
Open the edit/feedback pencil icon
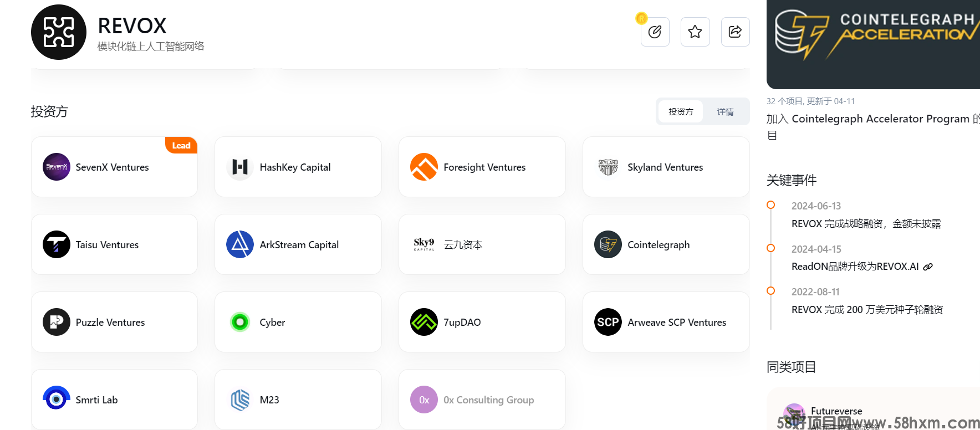click(655, 32)
